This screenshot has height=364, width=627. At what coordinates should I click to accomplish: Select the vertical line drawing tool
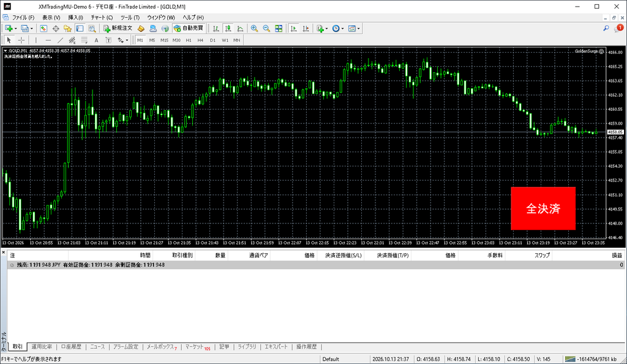36,40
